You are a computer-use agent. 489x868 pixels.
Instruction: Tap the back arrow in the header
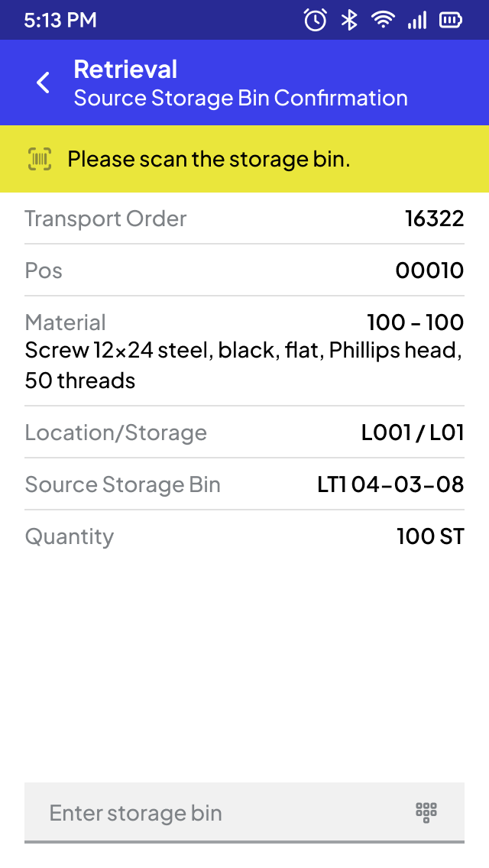point(44,83)
